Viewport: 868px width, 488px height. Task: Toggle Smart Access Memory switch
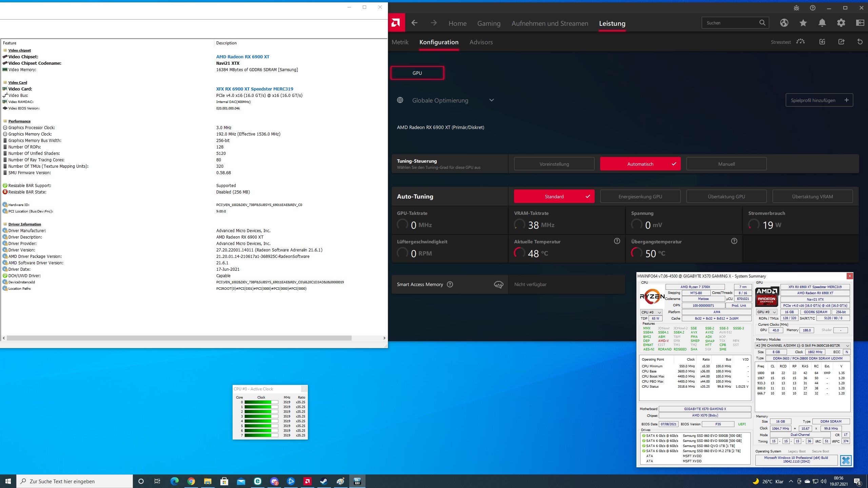pyautogui.click(x=498, y=284)
